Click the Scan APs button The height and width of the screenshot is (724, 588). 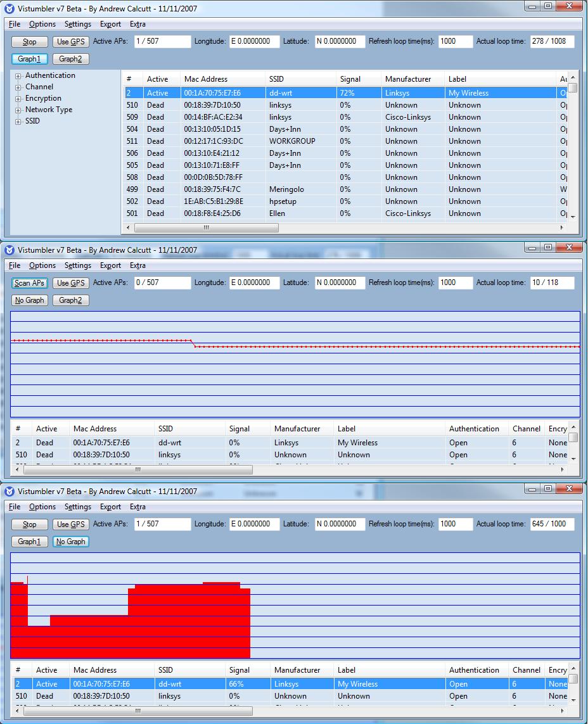pos(30,283)
